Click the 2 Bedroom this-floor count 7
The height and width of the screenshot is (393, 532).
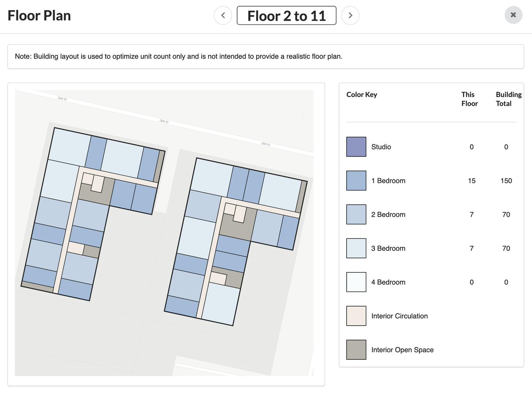pyautogui.click(x=472, y=214)
